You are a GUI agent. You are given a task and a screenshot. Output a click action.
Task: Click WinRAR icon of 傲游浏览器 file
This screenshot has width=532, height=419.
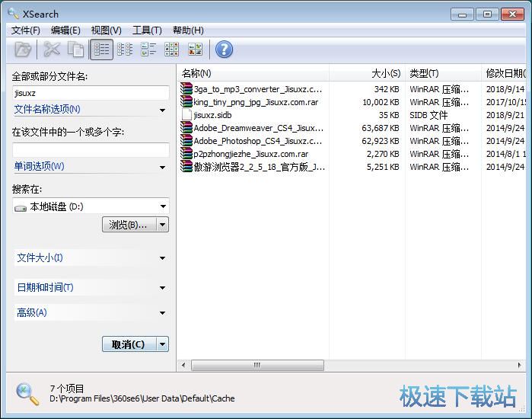click(x=186, y=166)
